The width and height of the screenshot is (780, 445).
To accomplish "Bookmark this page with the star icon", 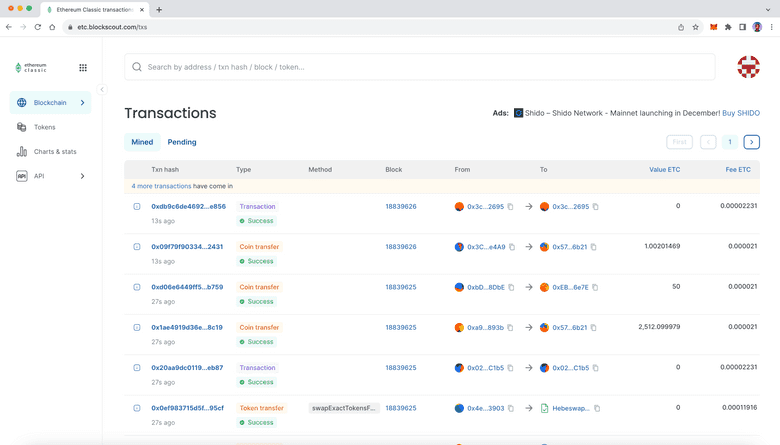I will point(696,27).
